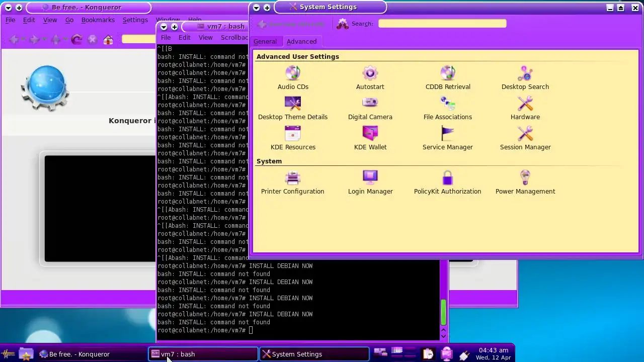This screenshot has width=644, height=362.
Task: Open Konqueror back history dropdown arrow
Action: point(23,39)
